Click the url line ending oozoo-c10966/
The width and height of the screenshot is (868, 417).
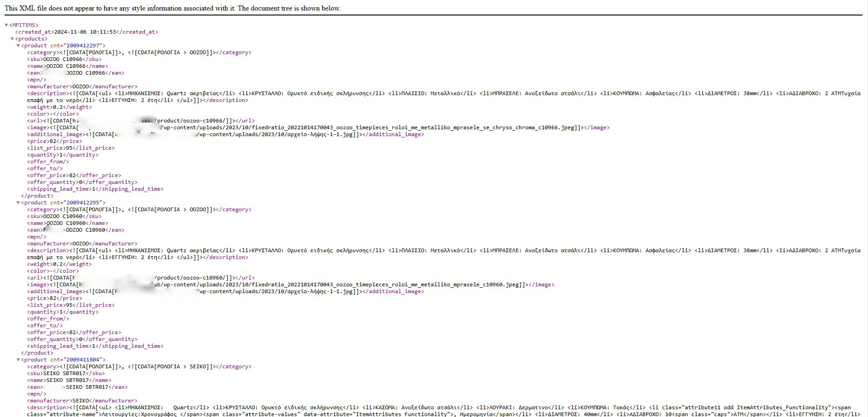click(141, 121)
